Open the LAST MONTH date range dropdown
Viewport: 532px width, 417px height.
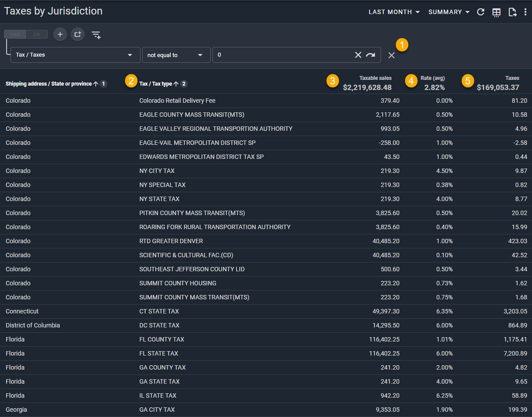tap(394, 12)
